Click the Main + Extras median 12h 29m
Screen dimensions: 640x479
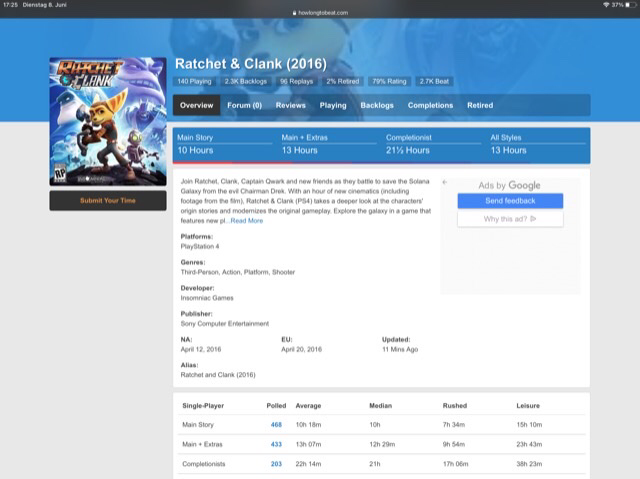click(x=382, y=444)
